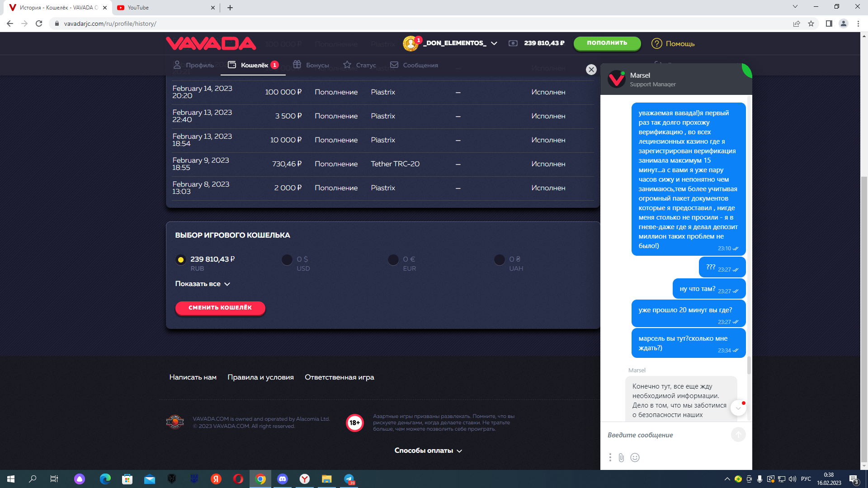
Task: Open the emoji picker in chat
Action: pos(635,457)
